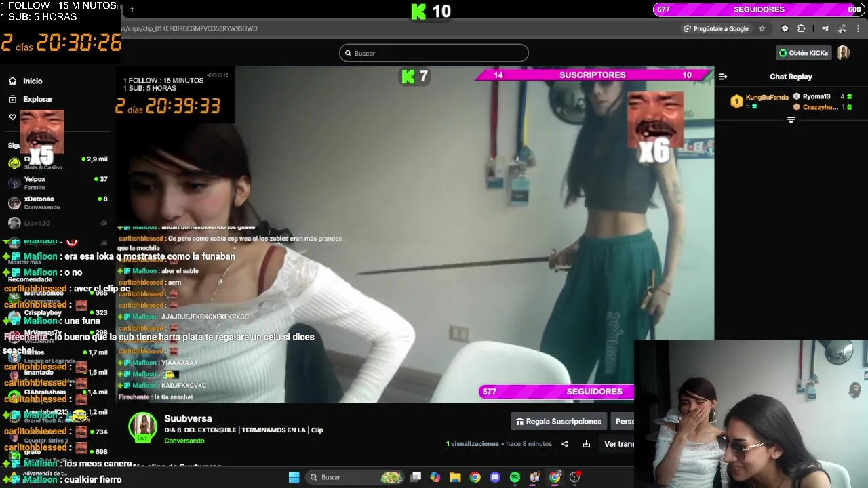Open Windows Start menu

click(x=294, y=477)
